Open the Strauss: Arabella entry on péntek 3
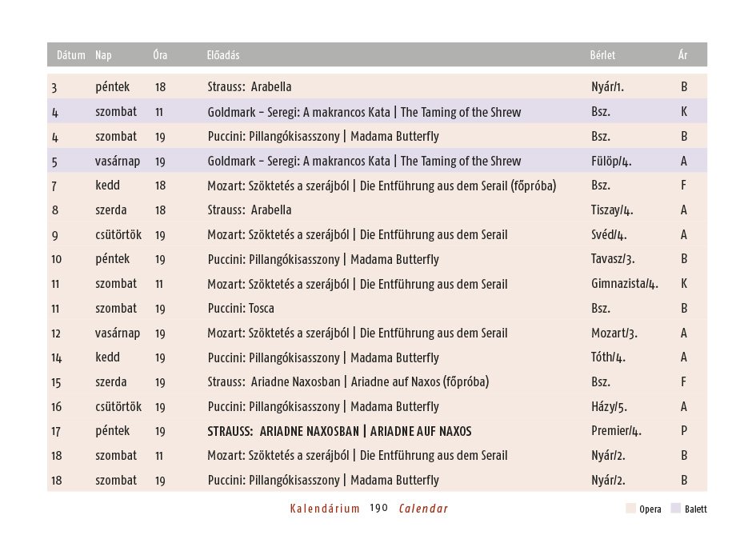The width and height of the screenshot is (756, 543). [x=377, y=86]
